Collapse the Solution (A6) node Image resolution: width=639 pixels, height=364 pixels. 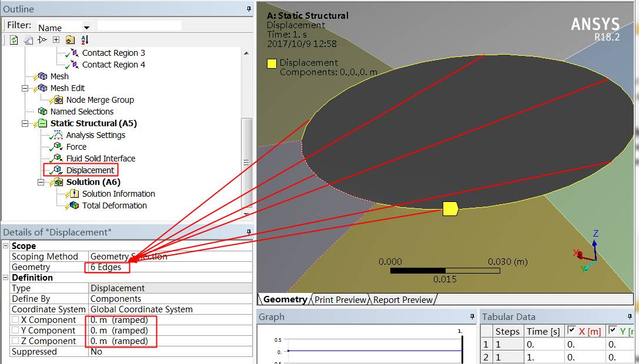tap(41, 182)
